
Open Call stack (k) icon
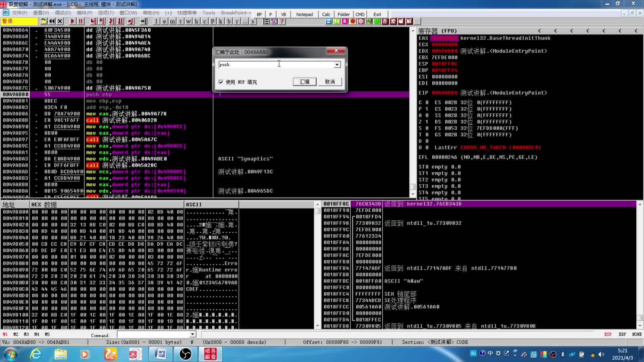(x=221, y=21)
